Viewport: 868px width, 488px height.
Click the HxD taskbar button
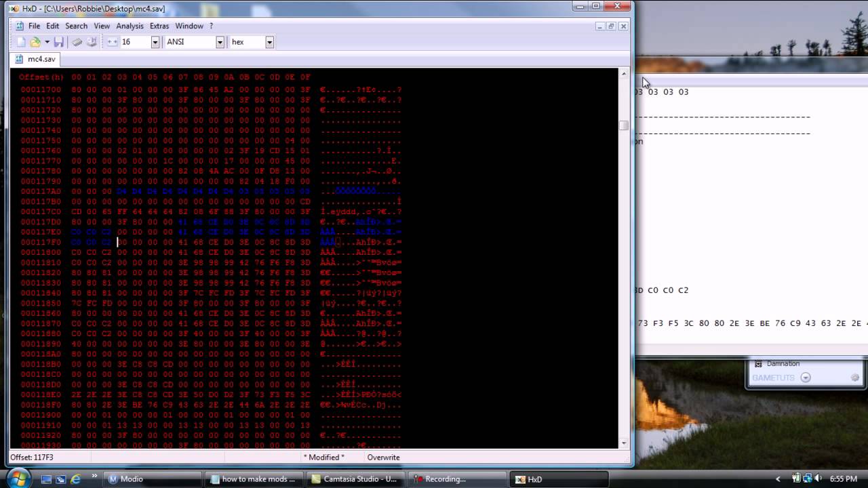coord(559,479)
